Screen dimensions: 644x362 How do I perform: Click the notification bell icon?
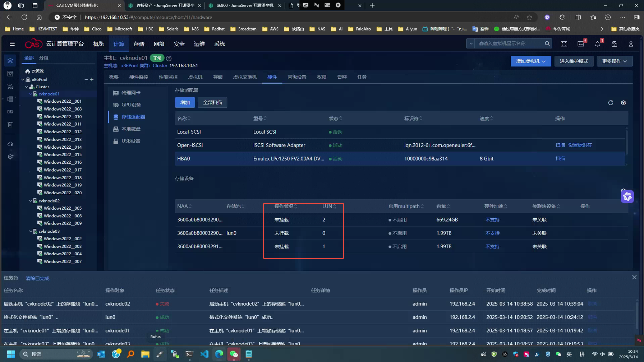(597, 44)
